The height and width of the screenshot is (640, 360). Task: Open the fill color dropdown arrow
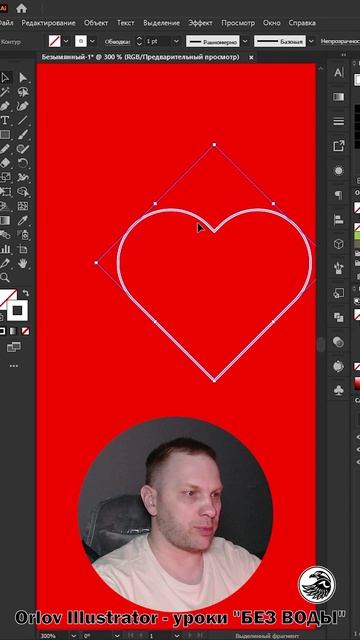tap(66, 41)
